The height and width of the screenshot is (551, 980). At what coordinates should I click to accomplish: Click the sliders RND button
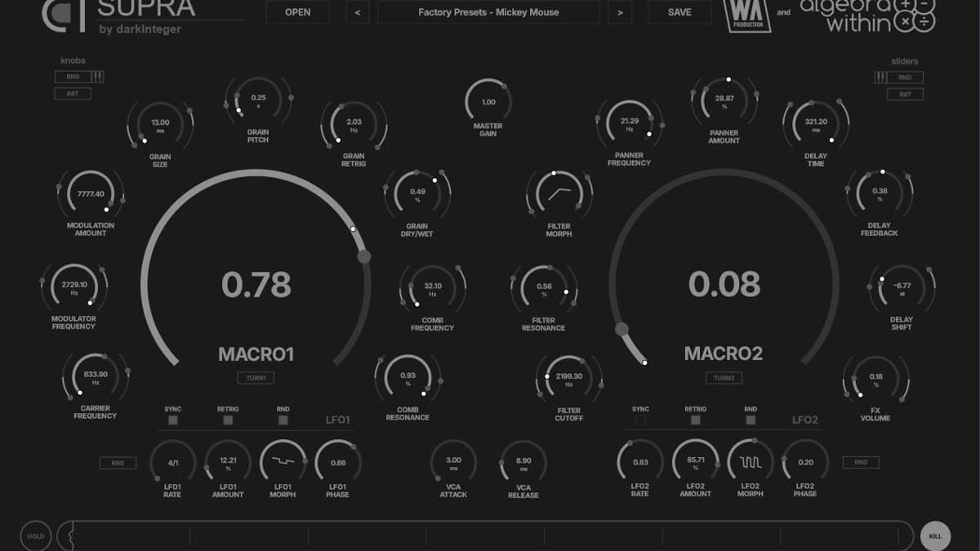pos(905,78)
